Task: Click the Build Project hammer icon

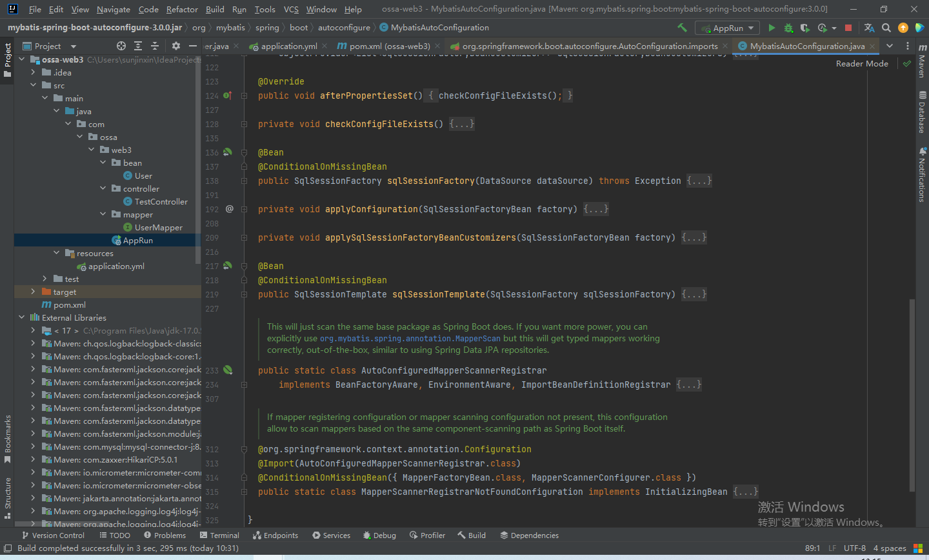Action: point(682,28)
